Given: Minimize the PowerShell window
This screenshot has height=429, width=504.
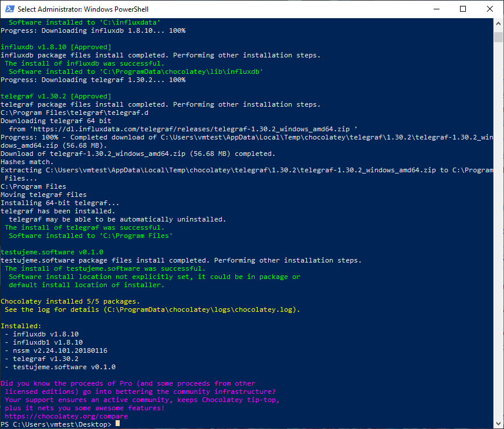Looking at the screenshot, I should click(x=436, y=9).
